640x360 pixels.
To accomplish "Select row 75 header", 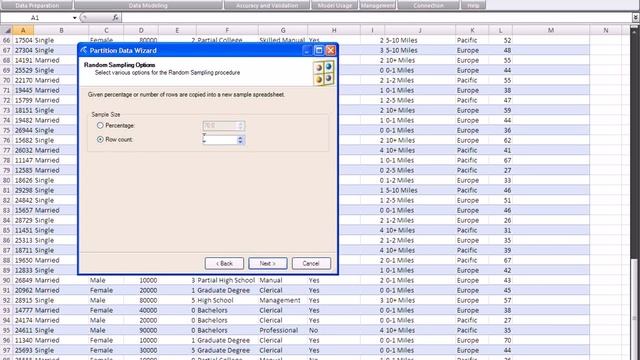I will pyautogui.click(x=7, y=130).
